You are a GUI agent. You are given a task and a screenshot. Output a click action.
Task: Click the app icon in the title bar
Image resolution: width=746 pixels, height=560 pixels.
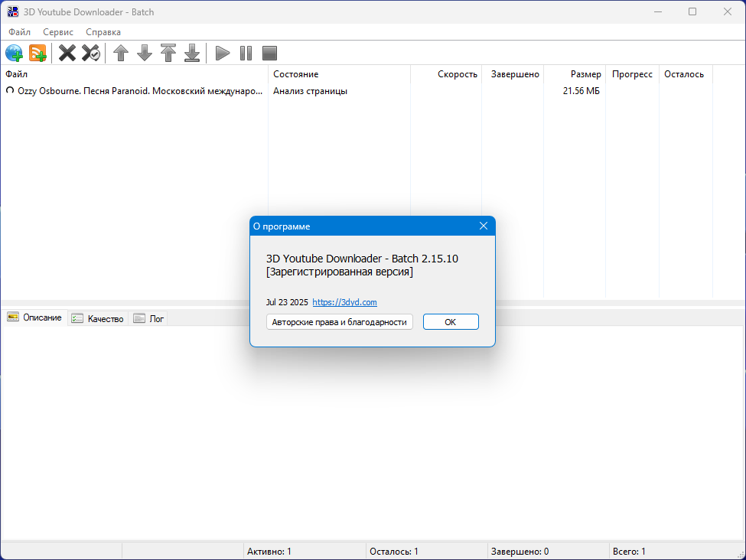(x=13, y=12)
